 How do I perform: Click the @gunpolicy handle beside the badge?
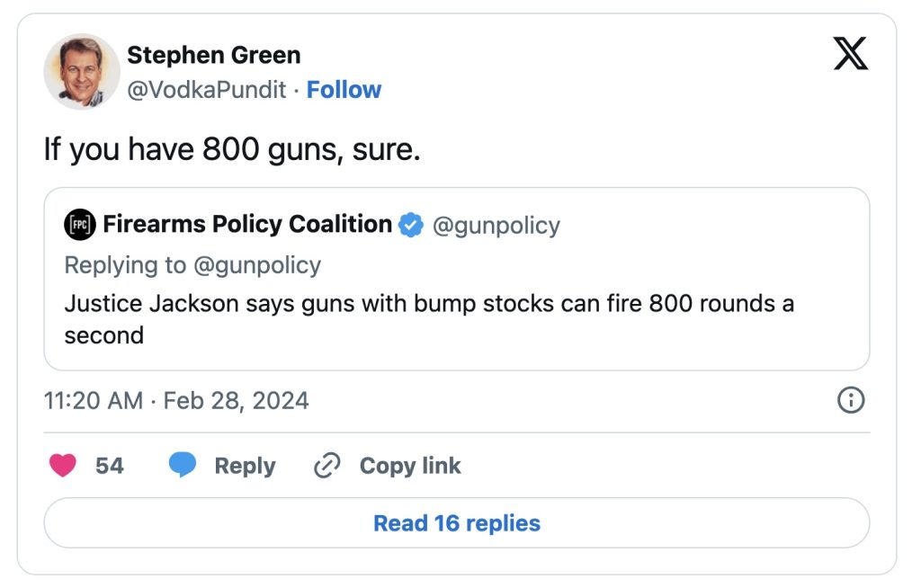click(x=496, y=225)
